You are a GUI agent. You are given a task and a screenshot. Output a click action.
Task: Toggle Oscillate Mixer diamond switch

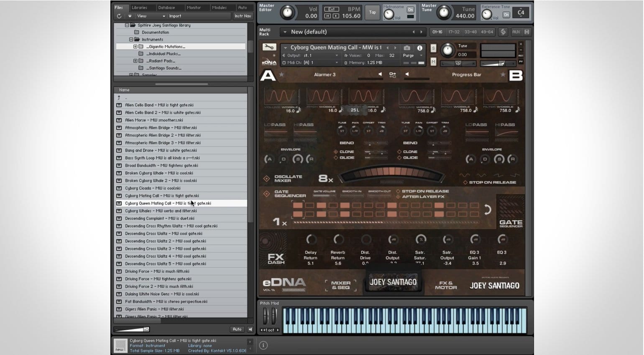point(266,179)
